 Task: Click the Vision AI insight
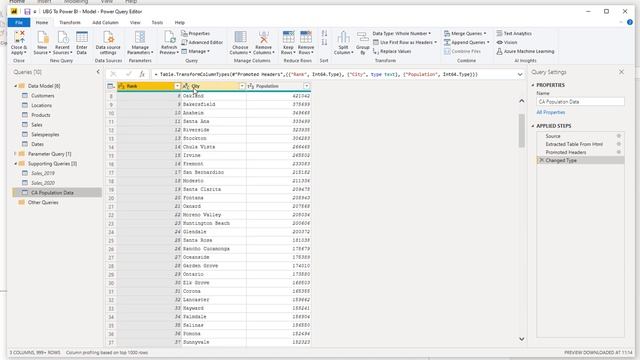point(507,42)
